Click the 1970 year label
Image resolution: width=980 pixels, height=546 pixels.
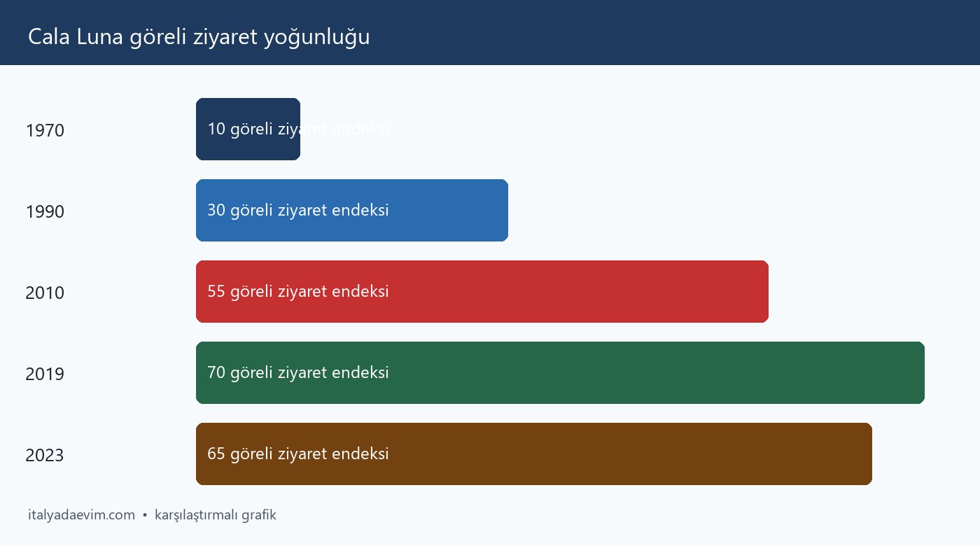pyautogui.click(x=45, y=130)
